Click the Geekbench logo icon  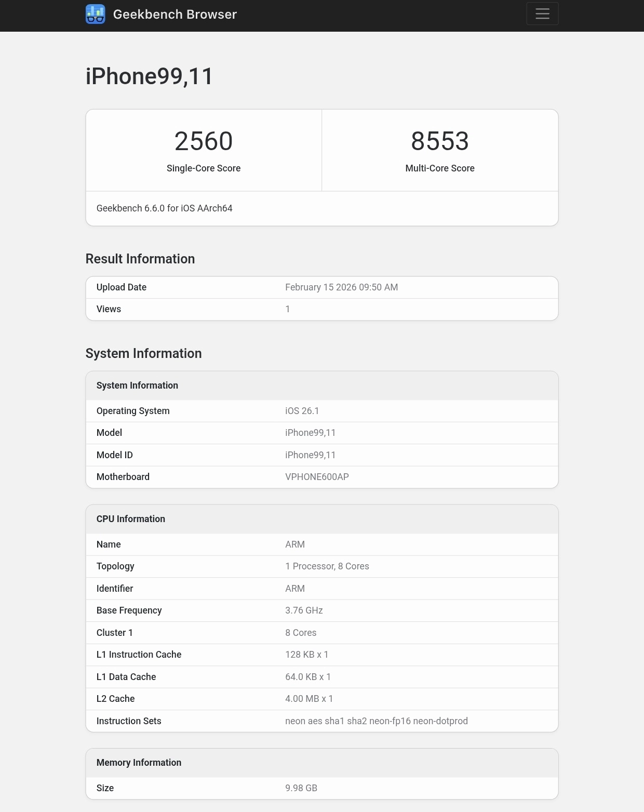click(x=96, y=14)
